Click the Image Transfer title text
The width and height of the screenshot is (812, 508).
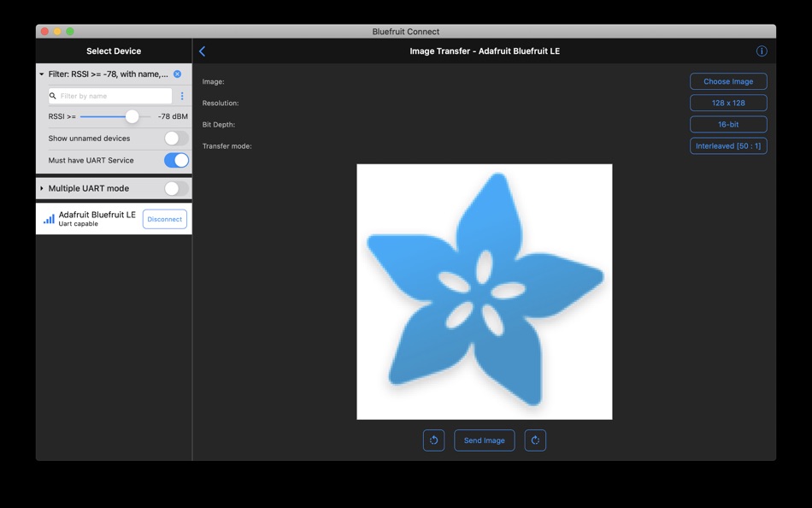(x=485, y=50)
